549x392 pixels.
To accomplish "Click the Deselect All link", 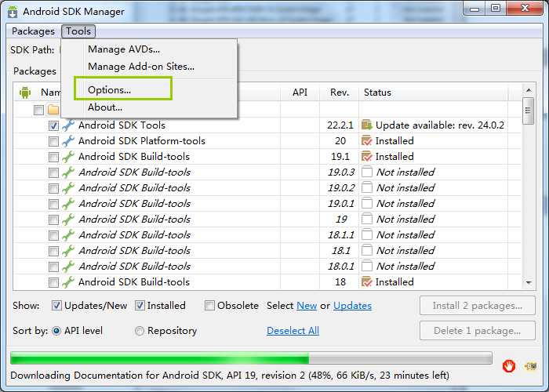I will (293, 331).
